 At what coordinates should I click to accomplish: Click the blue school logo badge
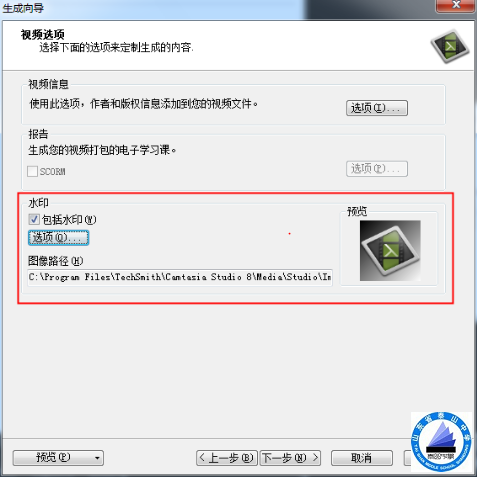click(x=441, y=442)
